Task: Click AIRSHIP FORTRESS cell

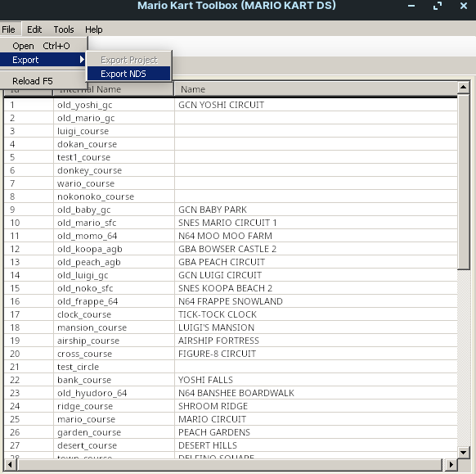Action: click(x=316, y=341)
